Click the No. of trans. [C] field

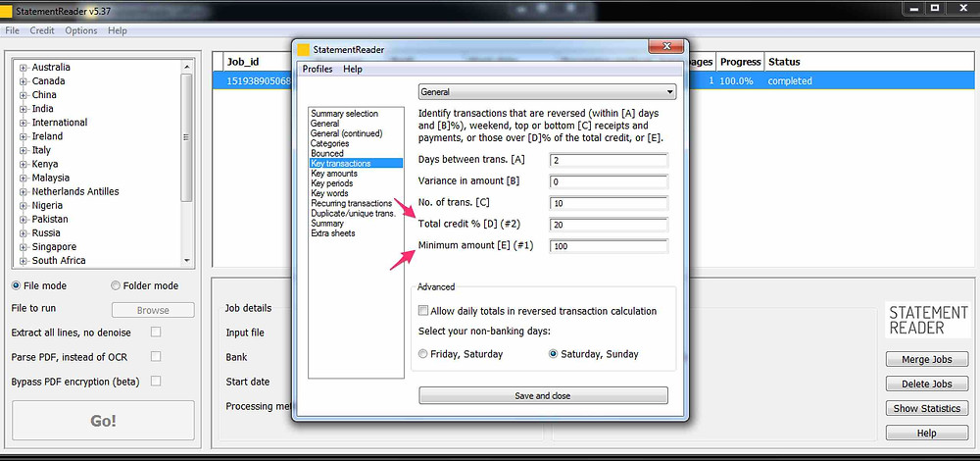click(609, 203)
